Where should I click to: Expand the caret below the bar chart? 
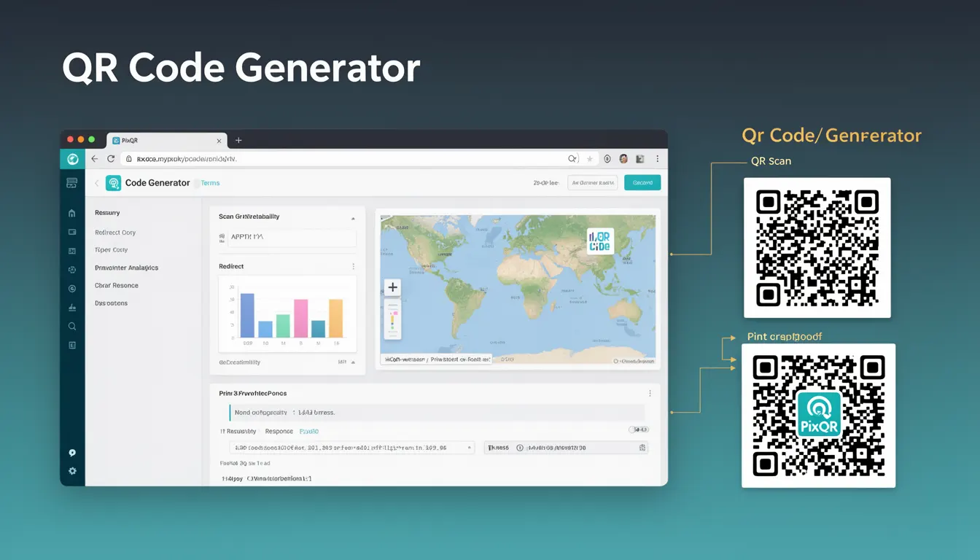point(354,362)
